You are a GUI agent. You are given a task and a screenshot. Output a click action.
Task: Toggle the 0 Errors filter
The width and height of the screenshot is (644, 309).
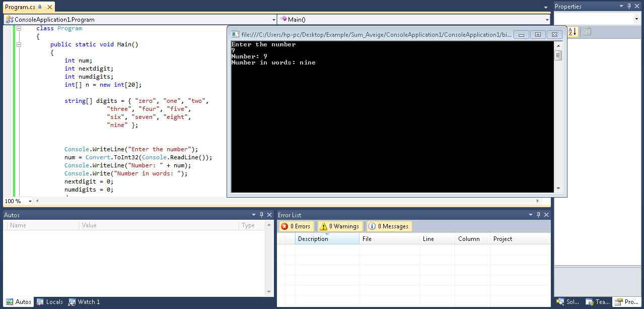click(296, 226)
